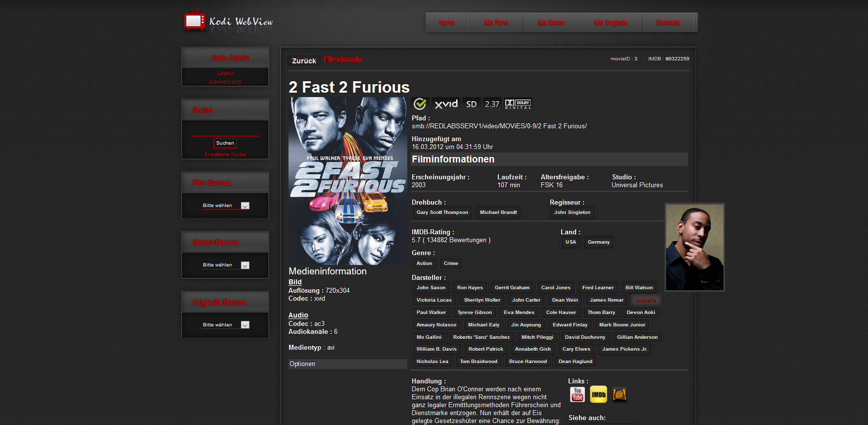868x425 pixels.
Task: Open the Originale Genres dropdown
Action: [226, 325]
